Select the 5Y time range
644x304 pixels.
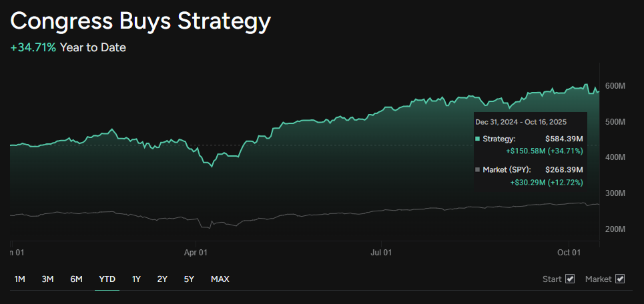click(x=189, y=279)
